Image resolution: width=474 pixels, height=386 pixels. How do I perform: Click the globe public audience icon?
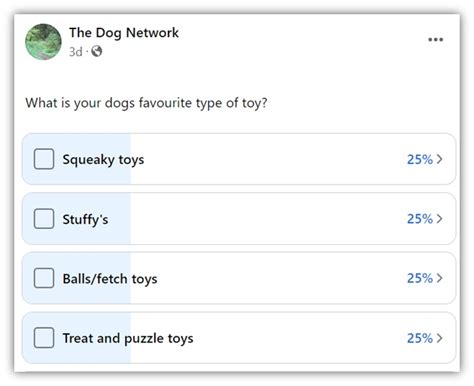97,51
